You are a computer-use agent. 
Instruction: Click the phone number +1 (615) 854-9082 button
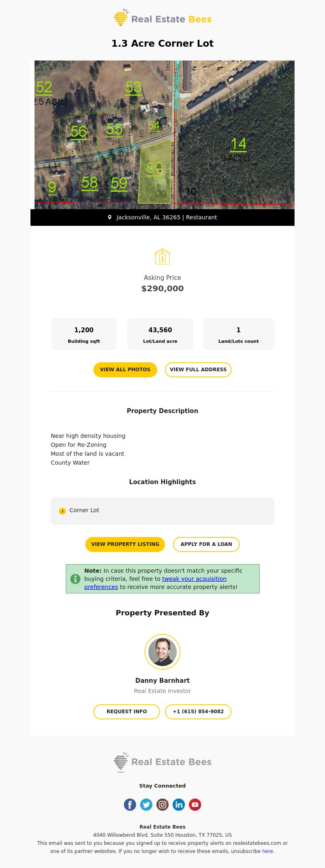[198, 712]
